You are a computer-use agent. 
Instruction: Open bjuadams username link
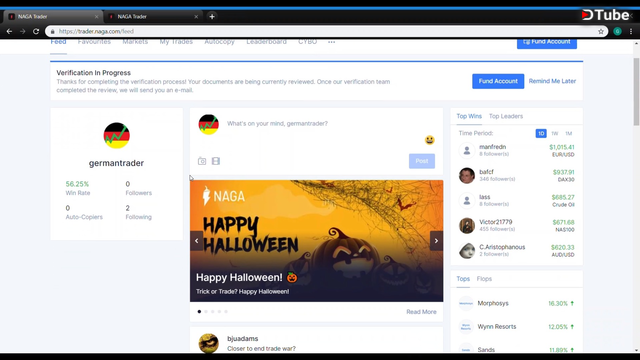click(242, 339)
